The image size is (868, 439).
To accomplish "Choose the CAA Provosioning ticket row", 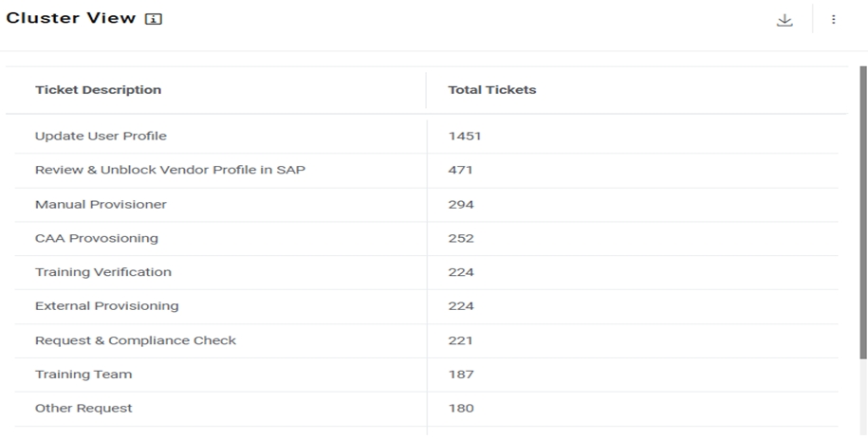I will [x=97, y=238].
